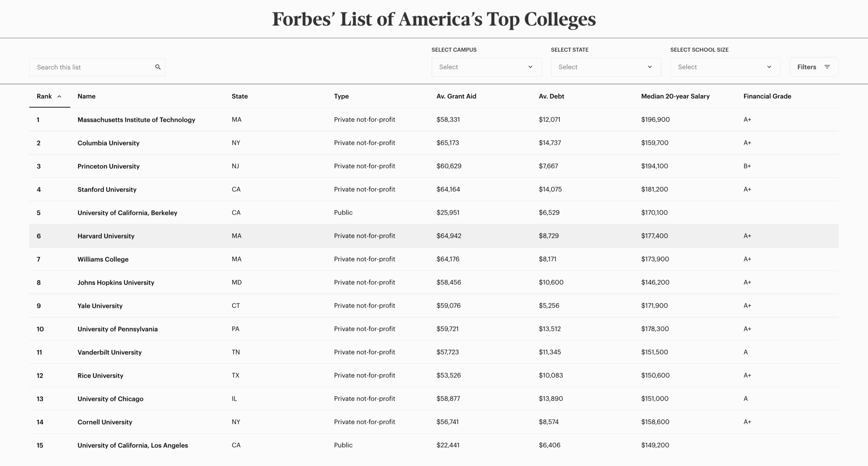Click in the Search this list field
The width and height of the screenshot is (868, 466).
tap(93, 67)
